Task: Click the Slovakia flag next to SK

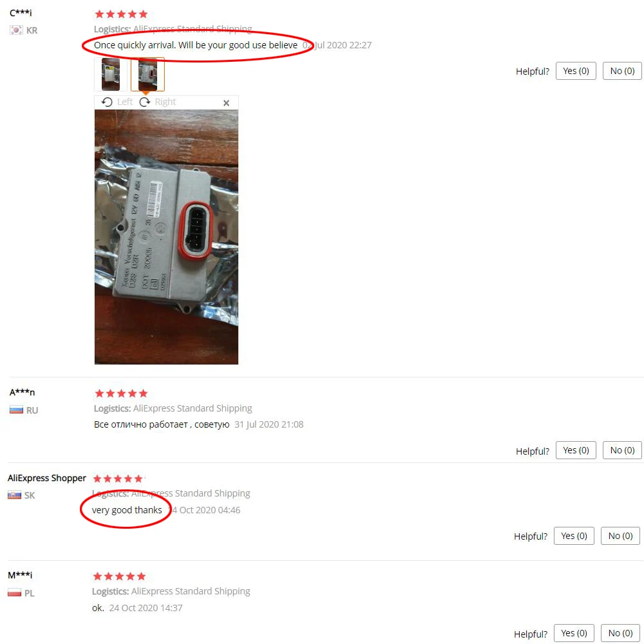Action: pyautogui.click(x=15, y=495)
